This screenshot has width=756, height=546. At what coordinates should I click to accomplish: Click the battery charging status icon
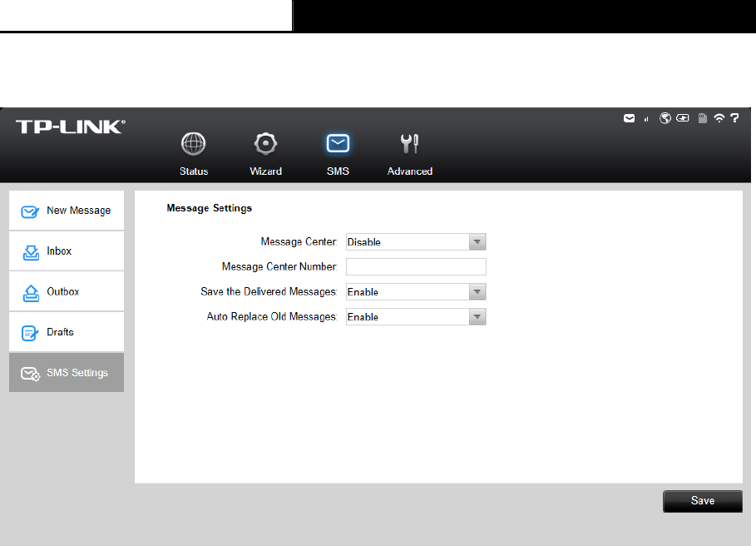pyautogui.click(x=682, y=117)
